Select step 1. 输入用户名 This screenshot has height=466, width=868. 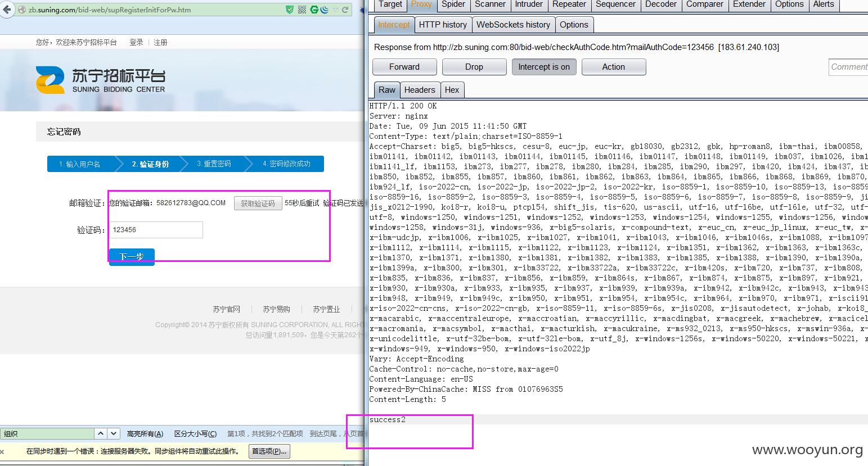tap(80, 164)
